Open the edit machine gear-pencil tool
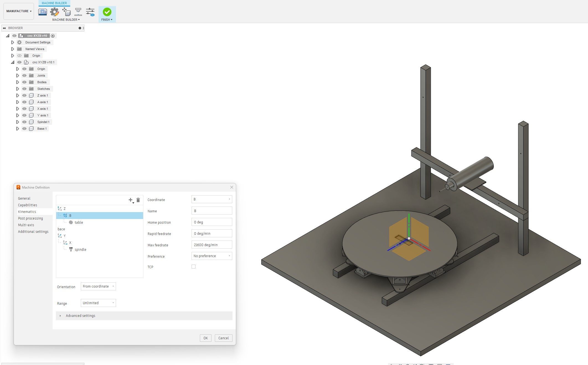 (55, 12)
